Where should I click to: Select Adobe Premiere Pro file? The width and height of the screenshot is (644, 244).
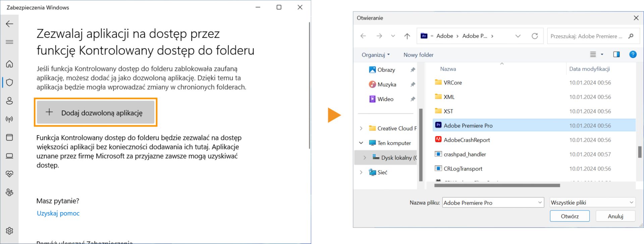click(x=534, y=126)
